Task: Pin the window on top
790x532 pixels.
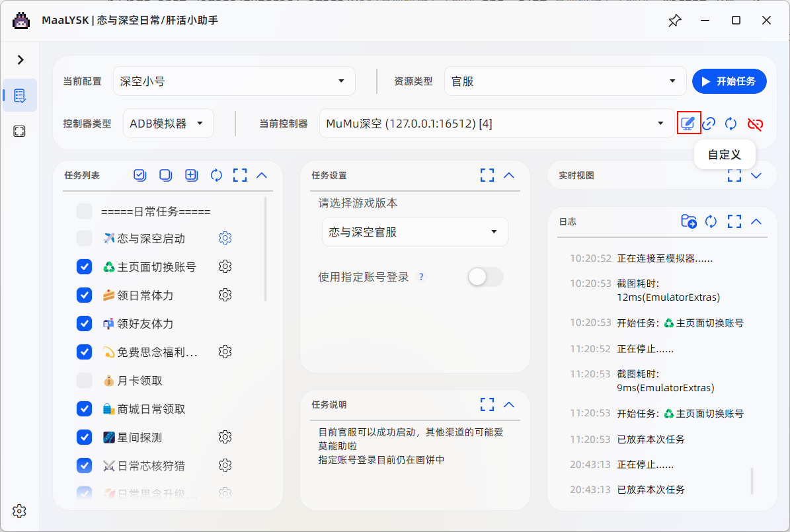Action: 674,20
